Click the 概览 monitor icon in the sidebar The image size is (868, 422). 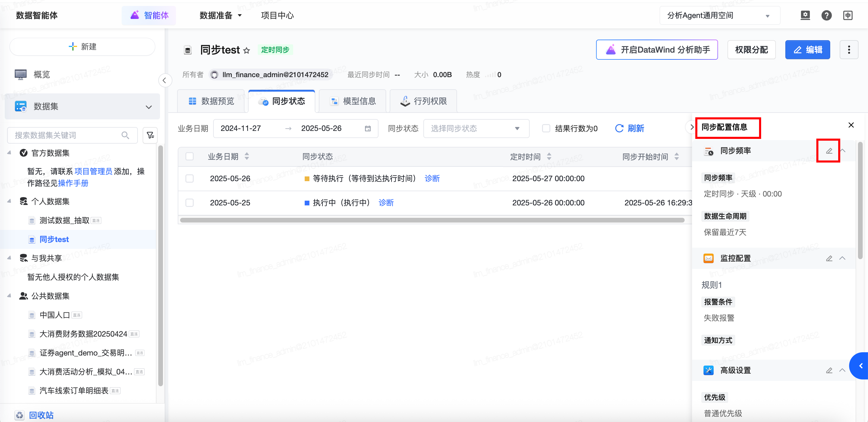[x=21, y=74]
